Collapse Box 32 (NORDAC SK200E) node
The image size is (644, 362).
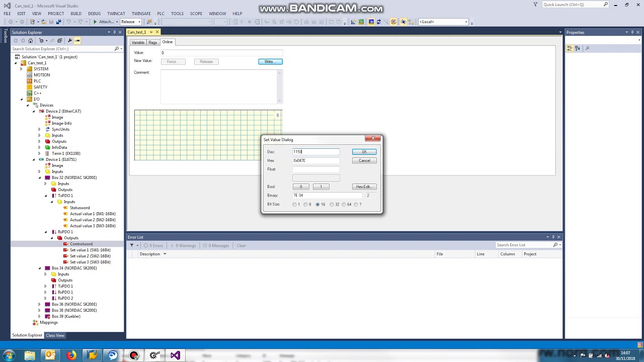[x=40, y=177]
